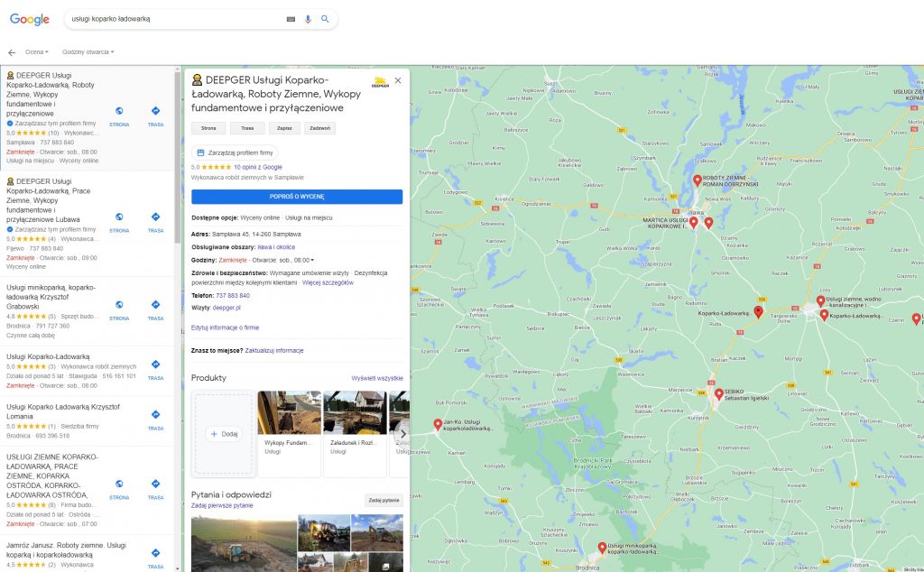Get directions icon for first DEEPGER listing

(155, 111)
